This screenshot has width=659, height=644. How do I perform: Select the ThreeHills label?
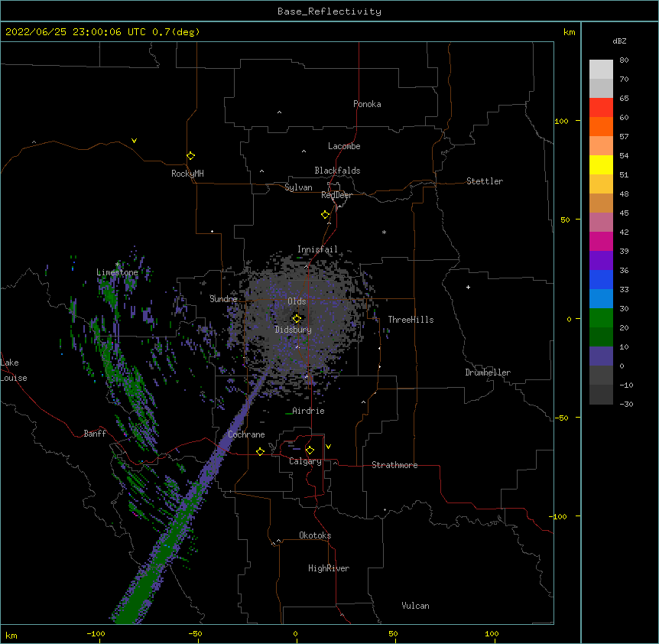[411, 320]
